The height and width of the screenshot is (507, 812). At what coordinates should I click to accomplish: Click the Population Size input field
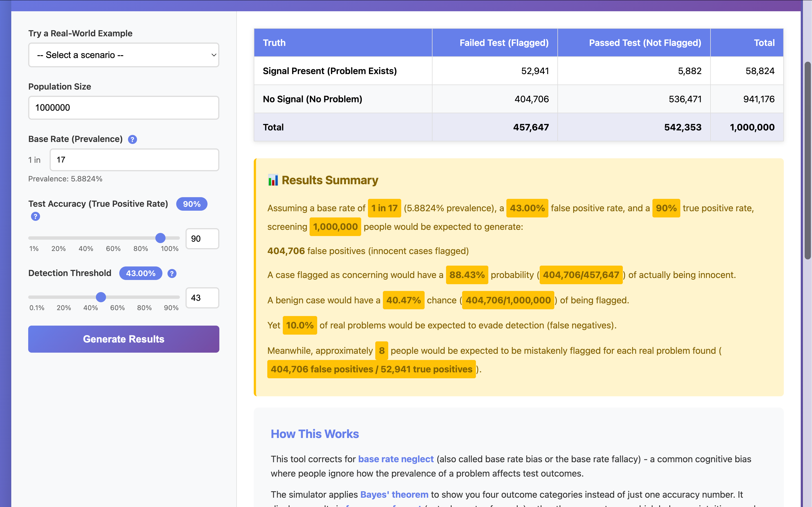tap(123, 108)
